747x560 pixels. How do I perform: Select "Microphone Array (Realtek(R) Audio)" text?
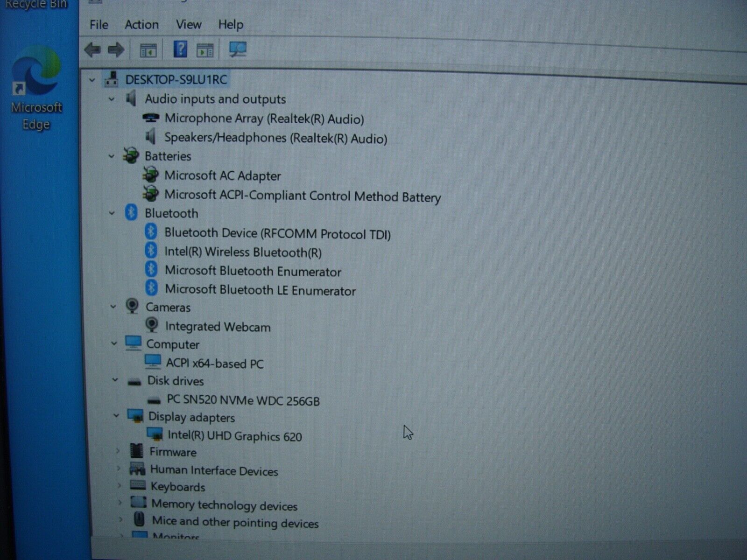[264, 119]
